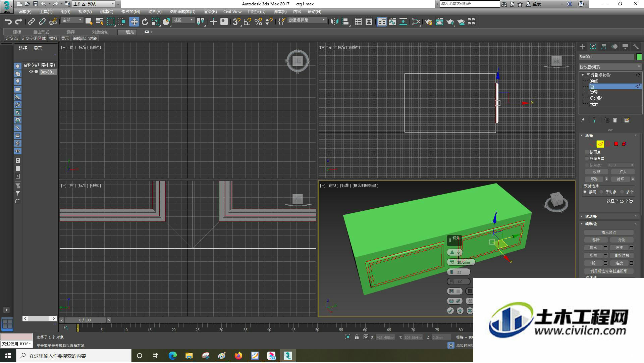644x363 pixels.
Task: Open the Rendered Frame Window icon
Action: [x=439, y=22]
